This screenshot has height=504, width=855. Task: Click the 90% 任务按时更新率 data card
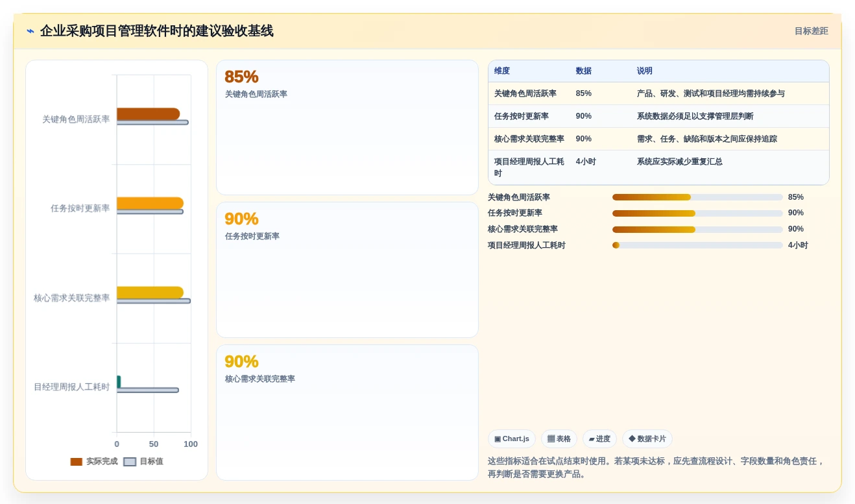[347, 270]
